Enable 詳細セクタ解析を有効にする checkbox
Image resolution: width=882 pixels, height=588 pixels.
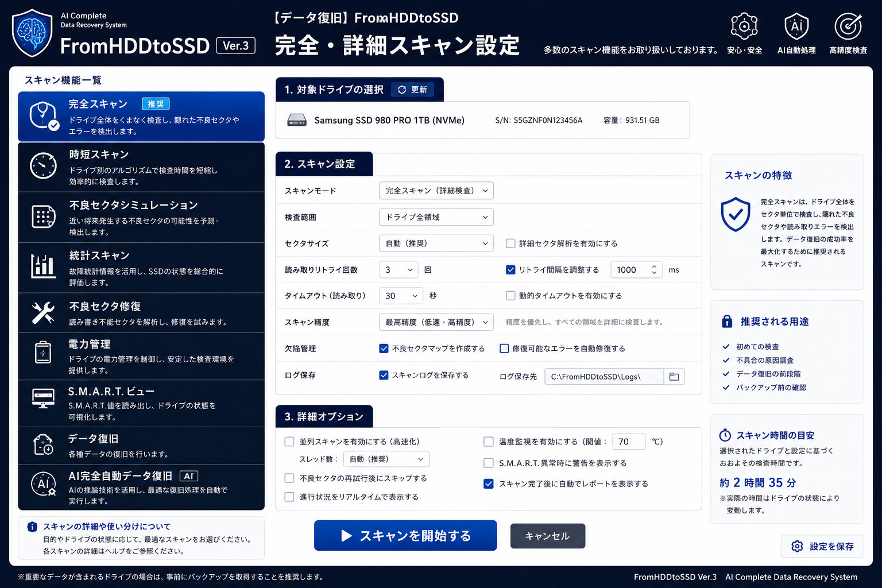510,243
